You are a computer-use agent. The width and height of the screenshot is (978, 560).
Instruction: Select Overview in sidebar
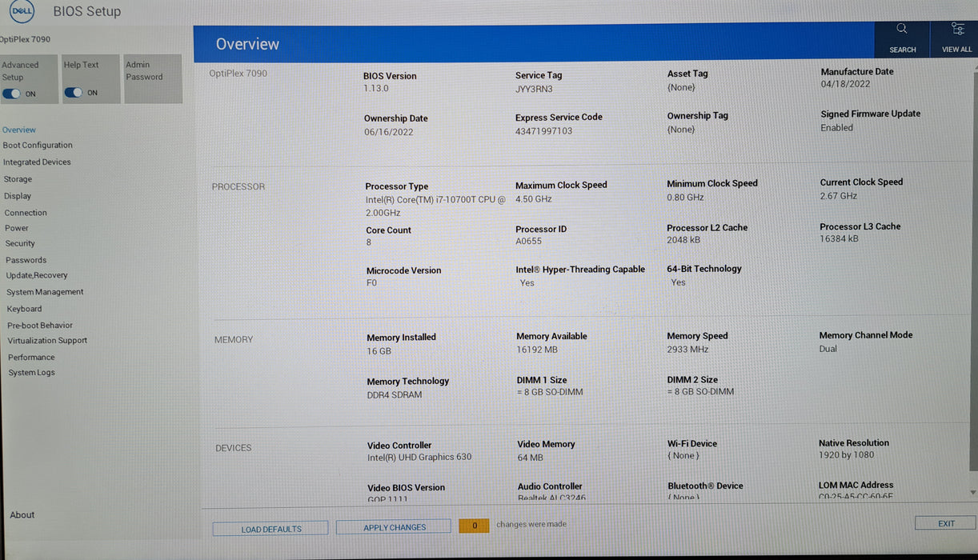18,130
